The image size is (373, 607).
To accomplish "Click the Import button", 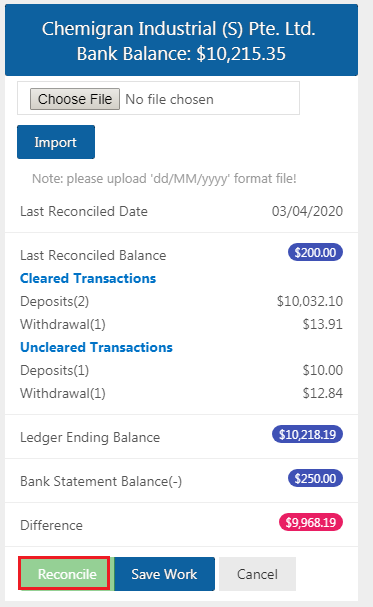I will click(x=56, y=142).
